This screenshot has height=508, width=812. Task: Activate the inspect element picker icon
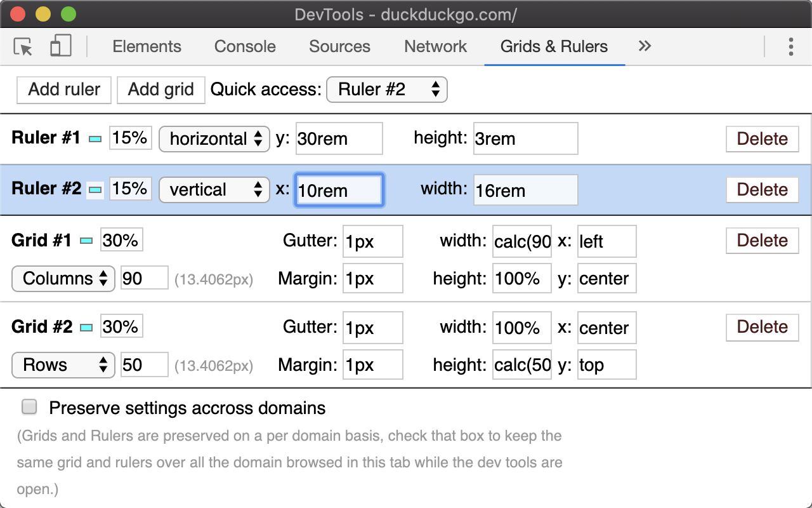coord(23,46)
